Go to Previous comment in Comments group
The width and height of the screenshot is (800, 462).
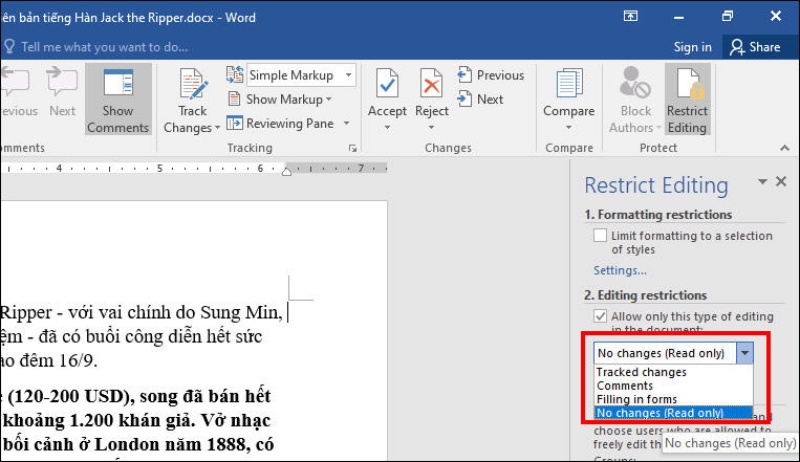19,92
